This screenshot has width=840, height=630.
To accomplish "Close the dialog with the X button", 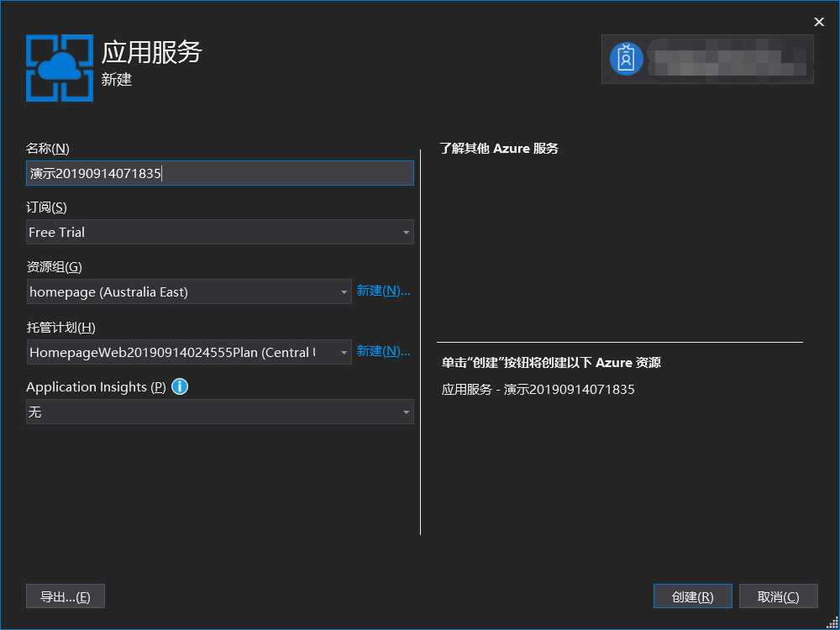I will click(818, 22).
